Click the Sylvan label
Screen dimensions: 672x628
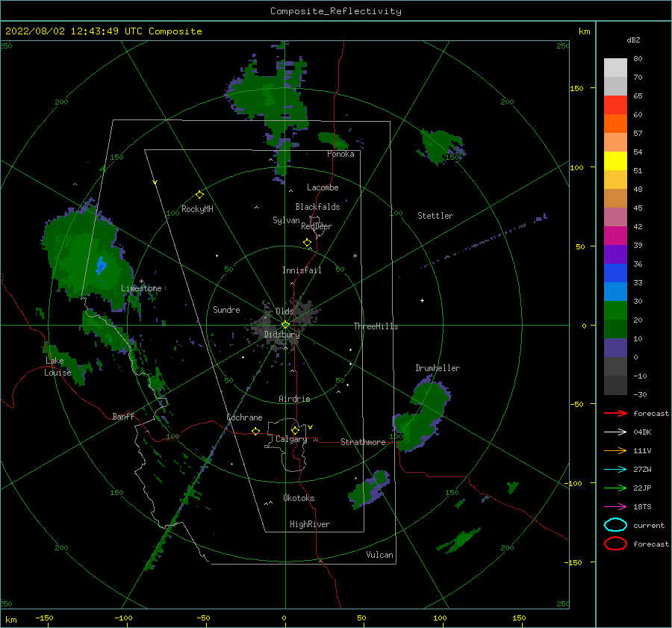[286, 220]
